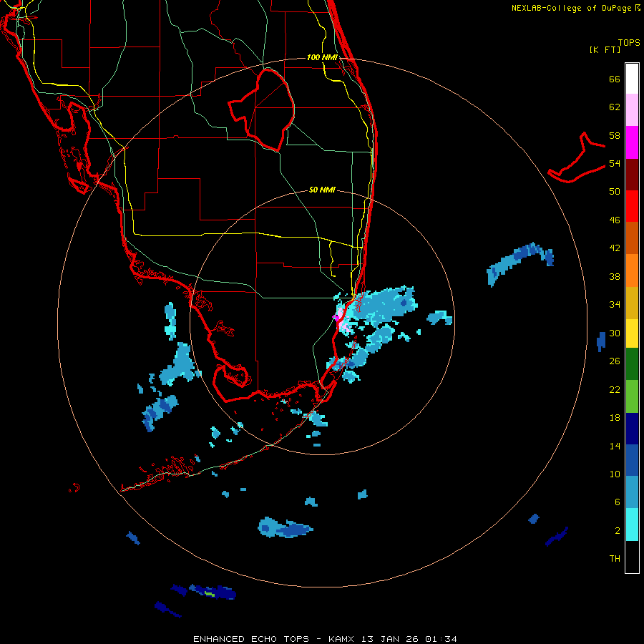Select the bright orange color bar segment
Image resolution: width=644 pixels, height=644 pixels.
coord(632,270)
